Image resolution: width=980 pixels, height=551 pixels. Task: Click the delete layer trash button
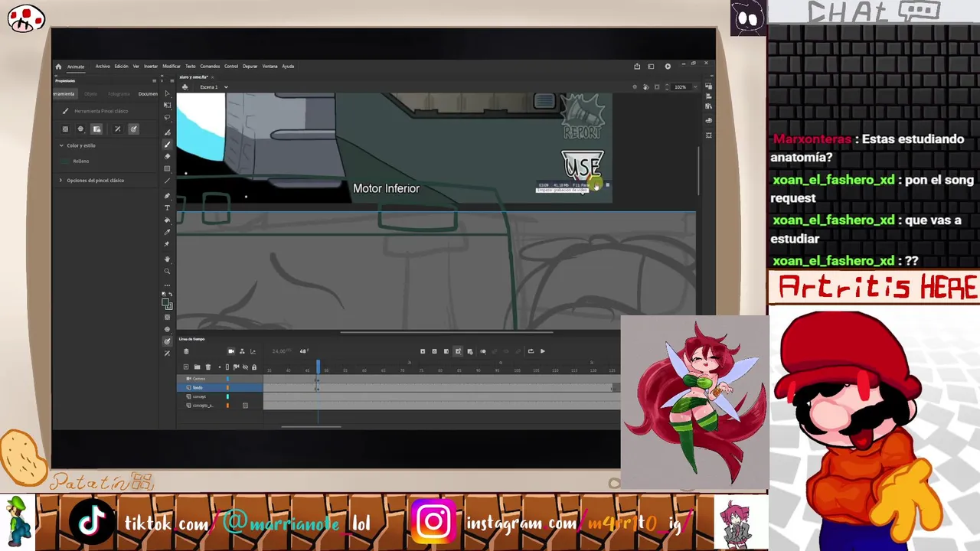207,367
